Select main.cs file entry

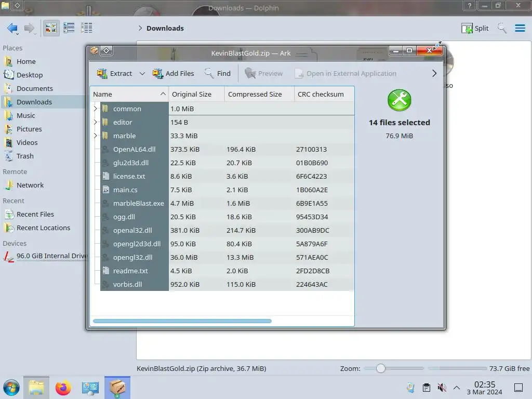227,190
